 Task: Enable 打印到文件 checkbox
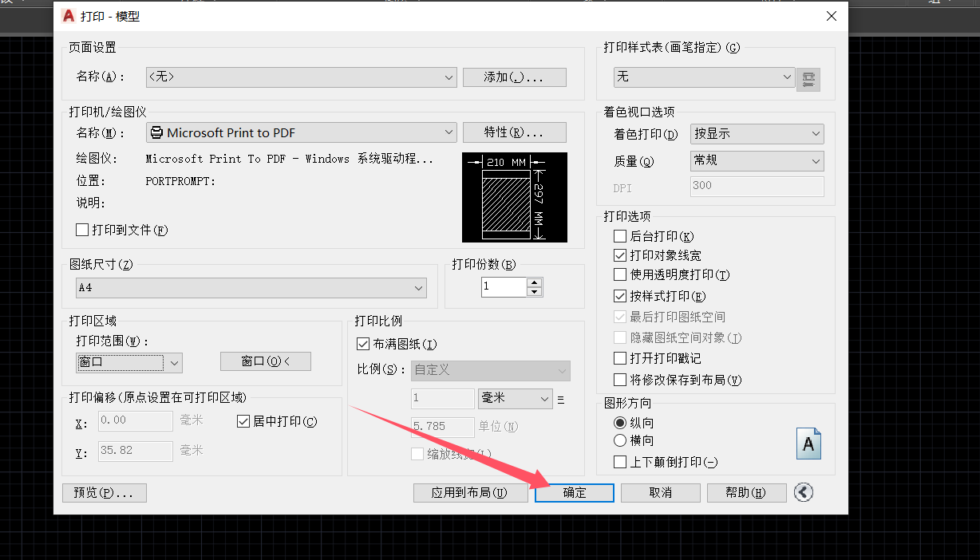click(82, 230)
